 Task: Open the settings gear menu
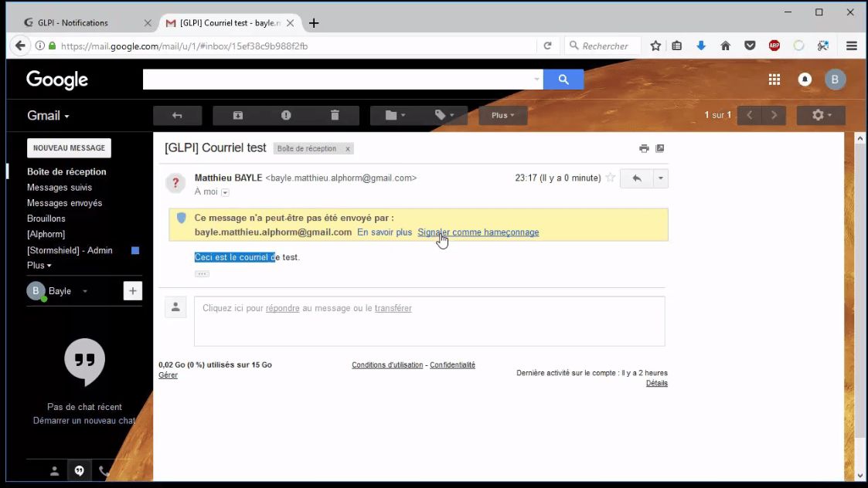pyautogui.click(x=821, y=115)
